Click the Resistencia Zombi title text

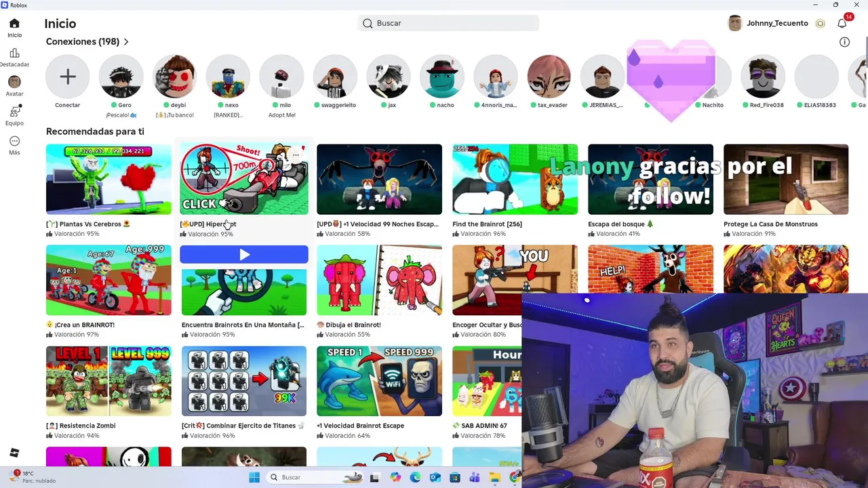[81, 426]
